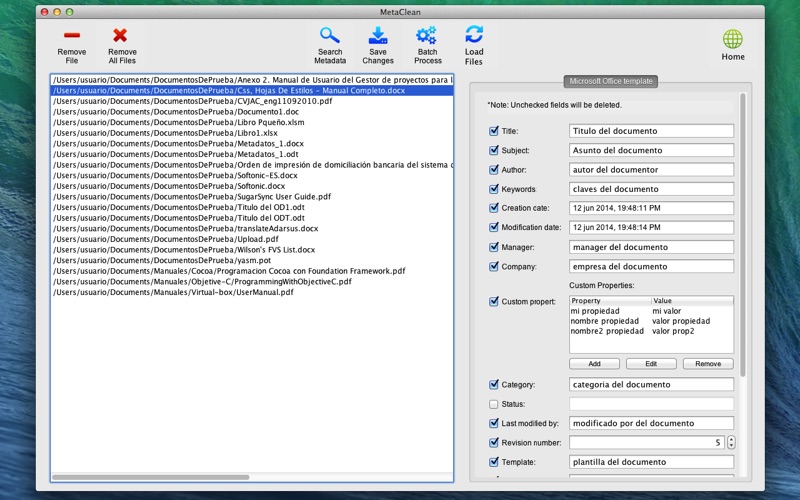Click the Title input field
This screenshot has height=500, width=800.
point(651,131)
